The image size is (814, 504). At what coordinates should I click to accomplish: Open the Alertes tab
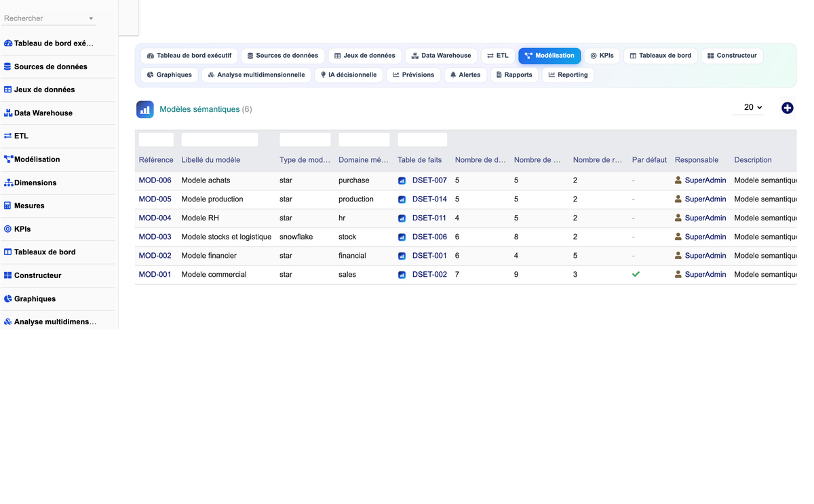pyautogui.click(x=465, y=75)
